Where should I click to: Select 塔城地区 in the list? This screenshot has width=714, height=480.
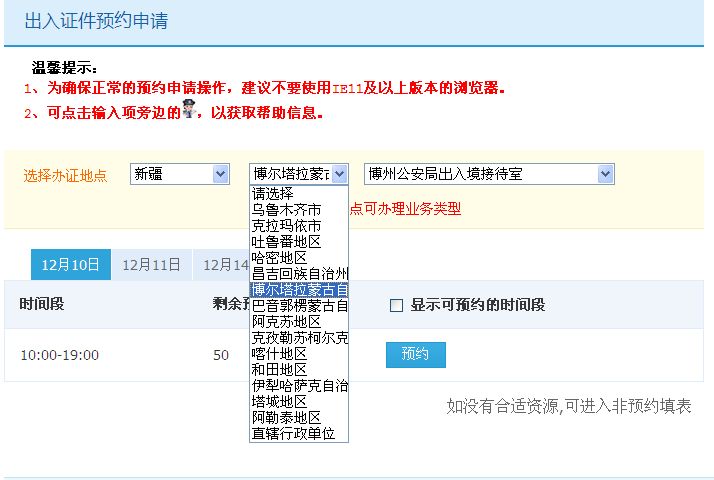click(x=279, y=402)
